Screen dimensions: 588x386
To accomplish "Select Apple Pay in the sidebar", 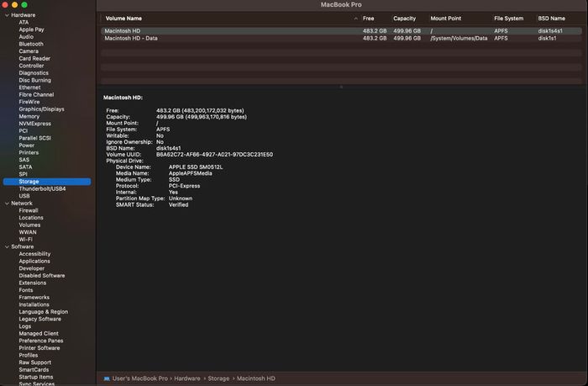I will coord(32,29).
